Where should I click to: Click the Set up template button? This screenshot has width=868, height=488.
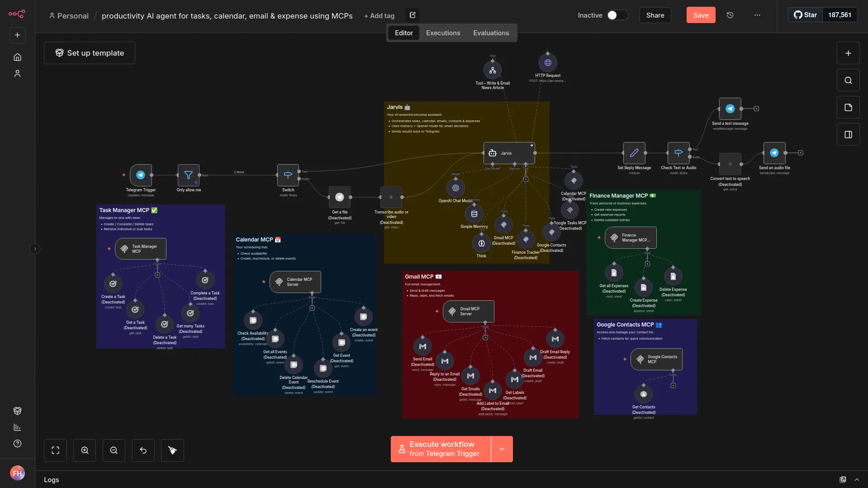click(90, 53)
